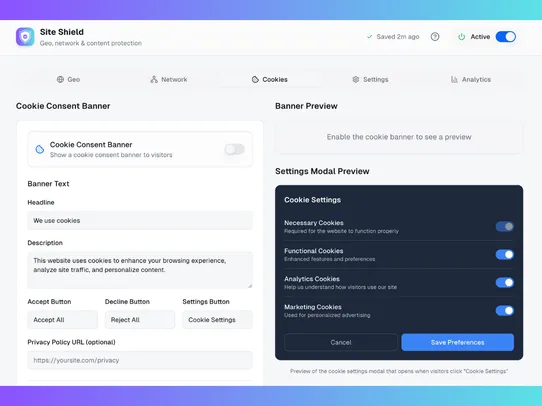Click into the Description text area

coord(140,270)
